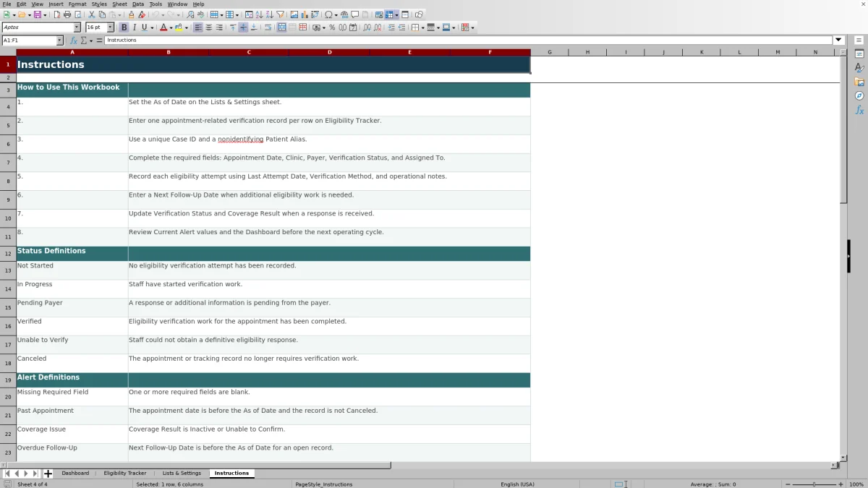Print the workbook using the Print icon
The width and height of the screenshot is (868, 488).
point(67,14)
